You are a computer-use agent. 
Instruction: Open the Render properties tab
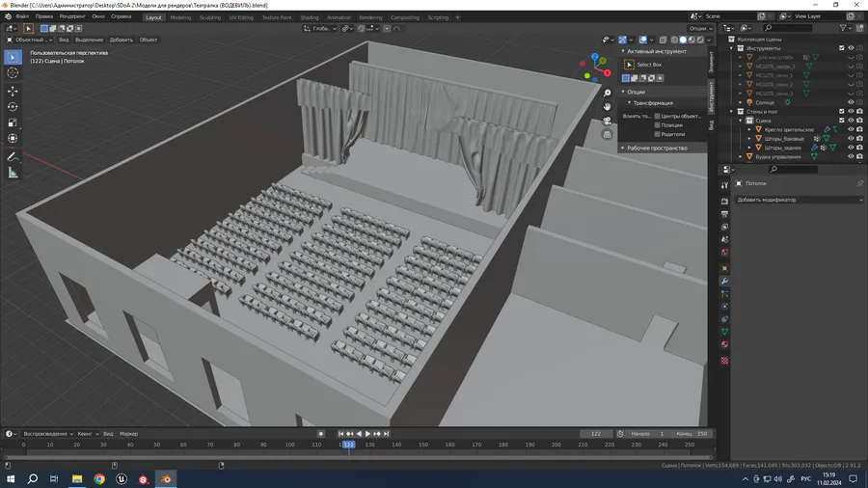coord(724,202)
